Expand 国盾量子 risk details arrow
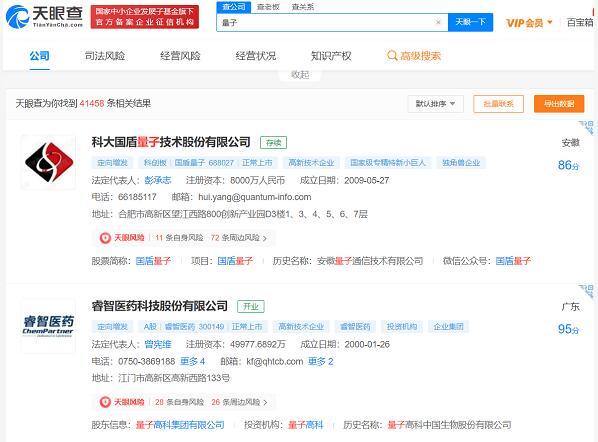 pos(265,238)
